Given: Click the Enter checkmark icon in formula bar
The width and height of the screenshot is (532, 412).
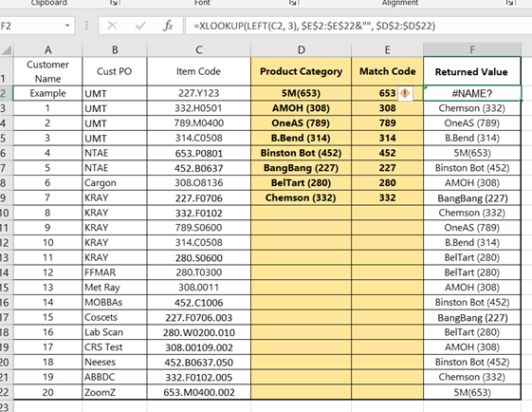Looking at the screenshot, I should pos(140,26).
